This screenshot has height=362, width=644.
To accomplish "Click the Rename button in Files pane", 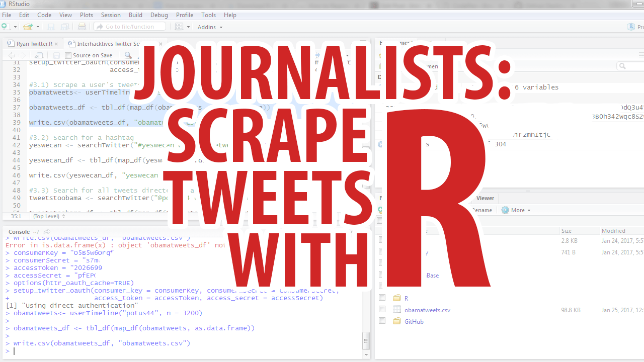I will coord(481,210).
